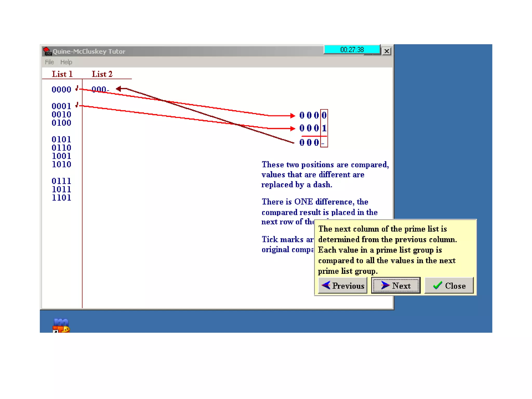Viewport: 532px width, 399px height.
Task: Click the tick mark beside 0001
Action: 77,105
